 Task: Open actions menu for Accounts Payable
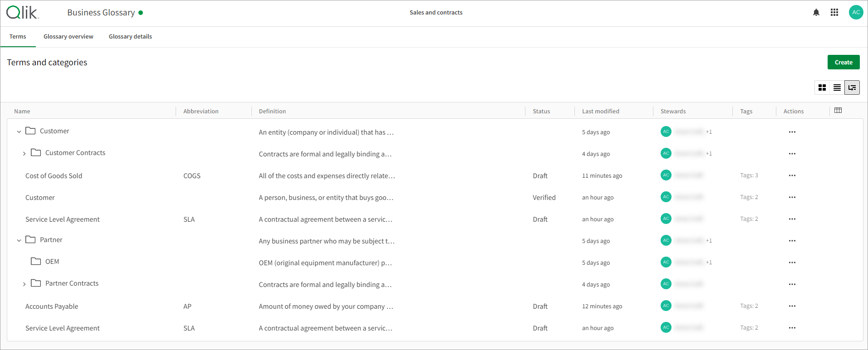tap(792, 306)
